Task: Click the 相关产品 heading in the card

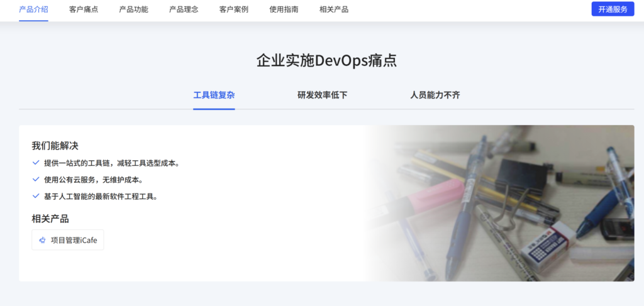Action: click(x=50, y=219)
